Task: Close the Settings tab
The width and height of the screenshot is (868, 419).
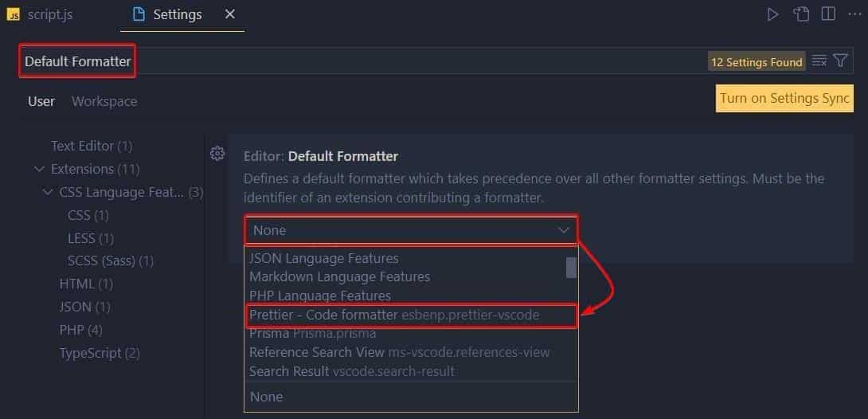Action: [230, 14]
